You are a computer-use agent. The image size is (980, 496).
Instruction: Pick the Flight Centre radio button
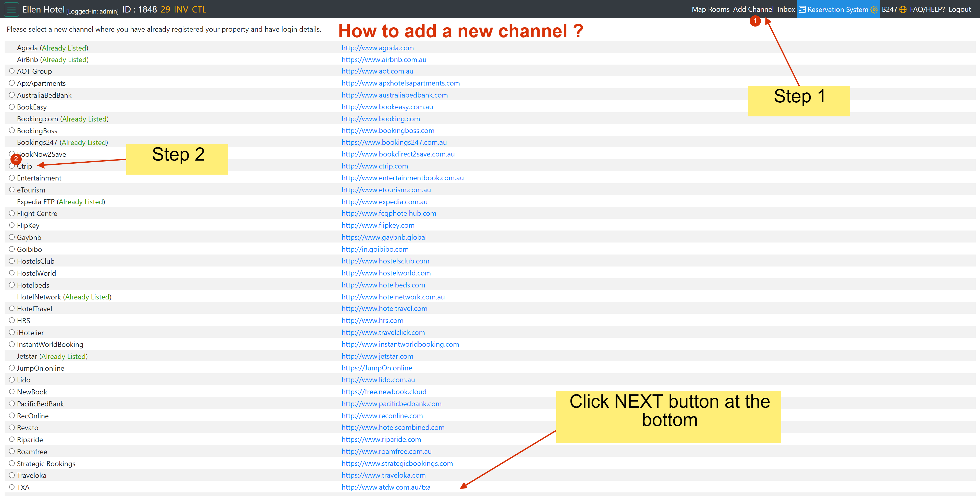[x=12, y=214]
